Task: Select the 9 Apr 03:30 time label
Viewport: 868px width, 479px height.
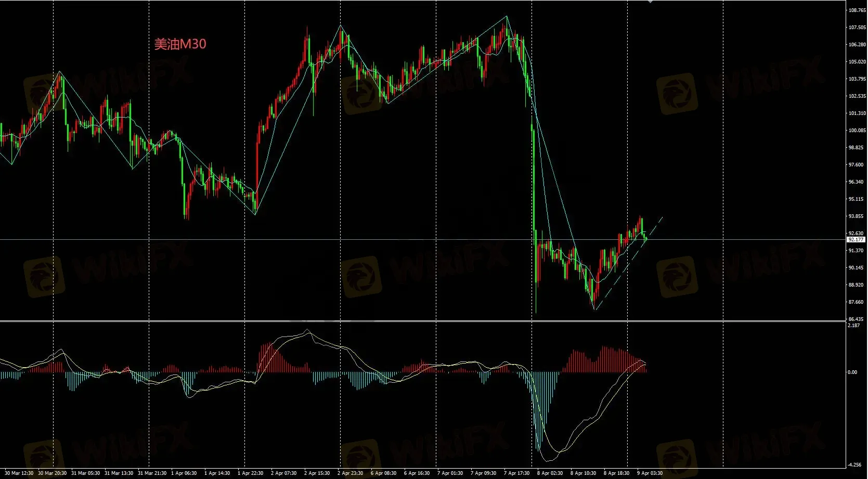Action: click(x=650, y=473)
